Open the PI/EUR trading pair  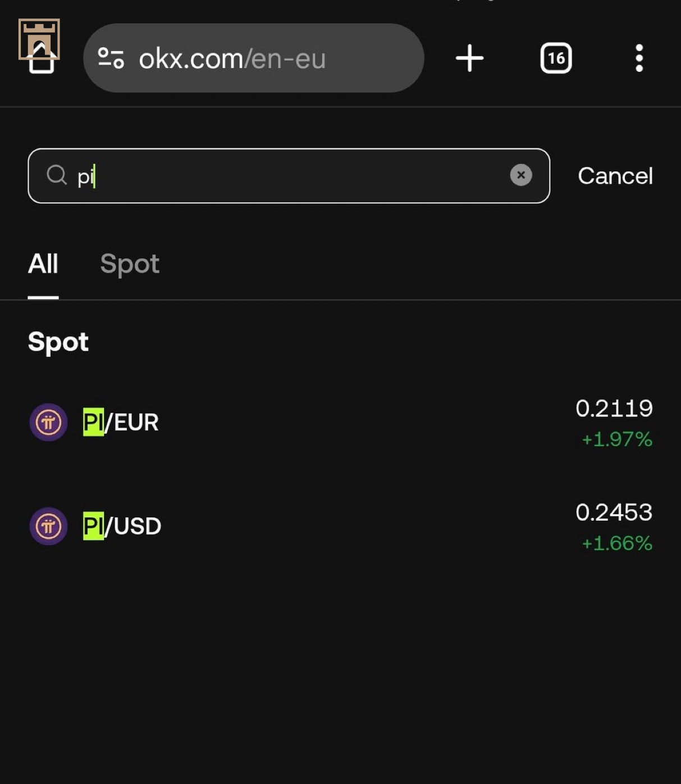tap(121, 423)
